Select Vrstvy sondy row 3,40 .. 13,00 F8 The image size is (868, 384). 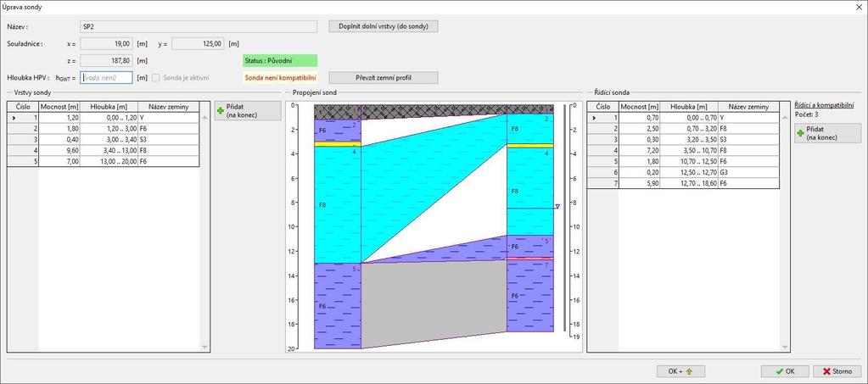point(103,151)
